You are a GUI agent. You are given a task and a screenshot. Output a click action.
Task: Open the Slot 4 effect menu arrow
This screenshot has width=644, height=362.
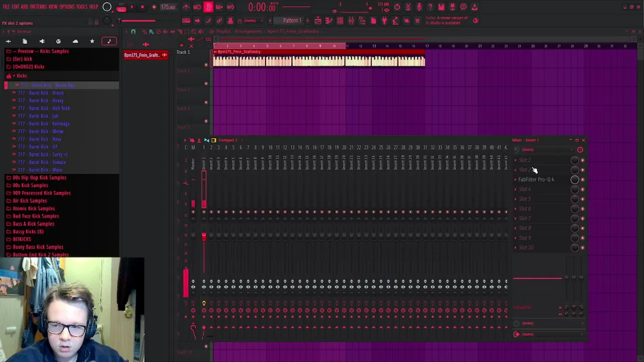click(x=515, y=189)
